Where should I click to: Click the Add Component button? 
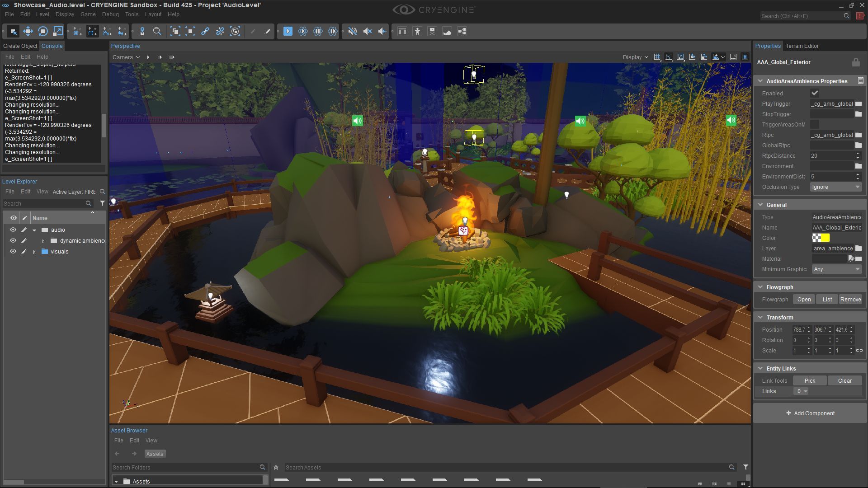(810, 413)
